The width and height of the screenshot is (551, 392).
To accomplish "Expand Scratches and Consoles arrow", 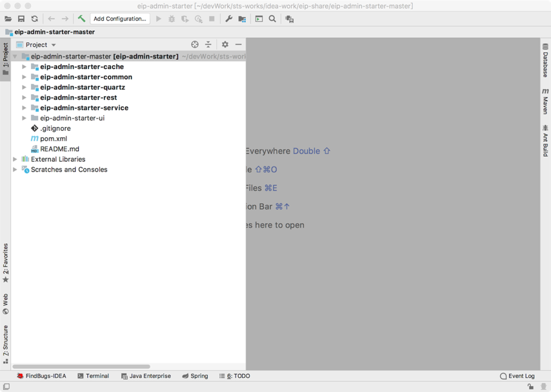I will (15, 170).
